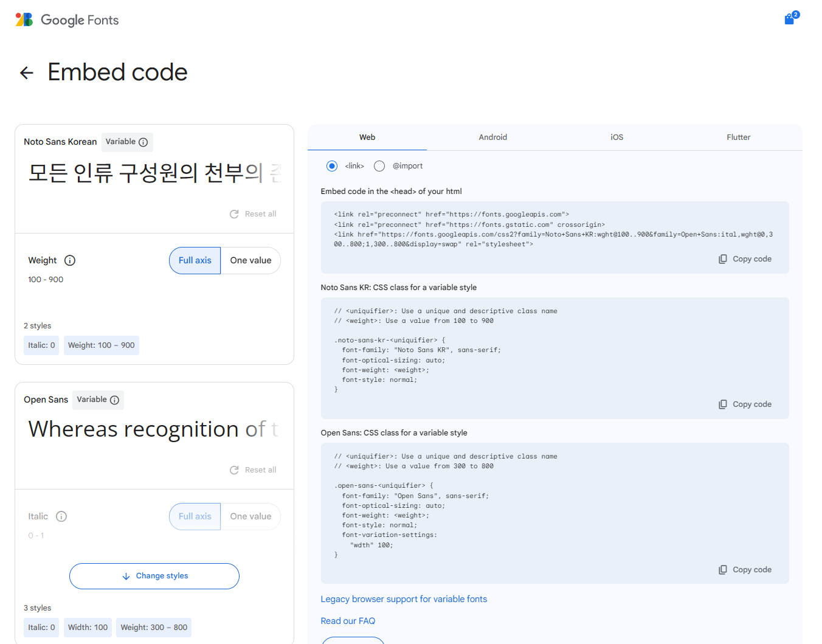Click the 100 - 900 weight range value
This screenshot has width=822, height=644.
click(x=46, y=280)
